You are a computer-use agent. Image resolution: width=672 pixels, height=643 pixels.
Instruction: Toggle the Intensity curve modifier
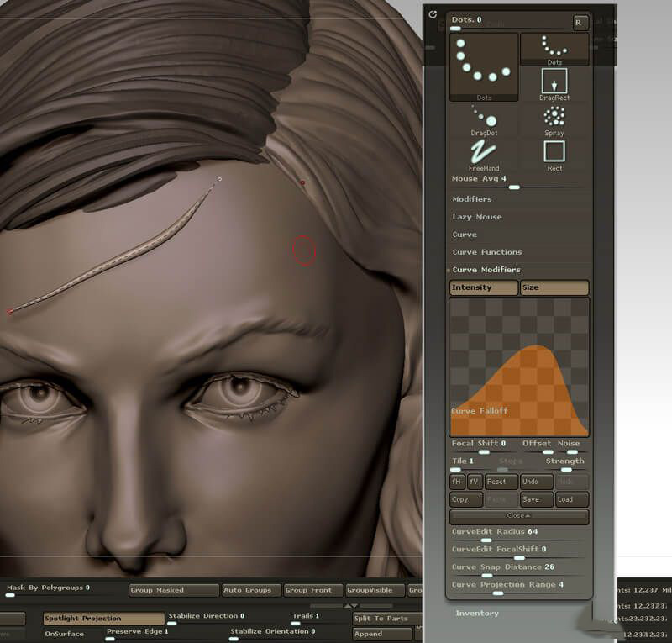click(484, 287)
